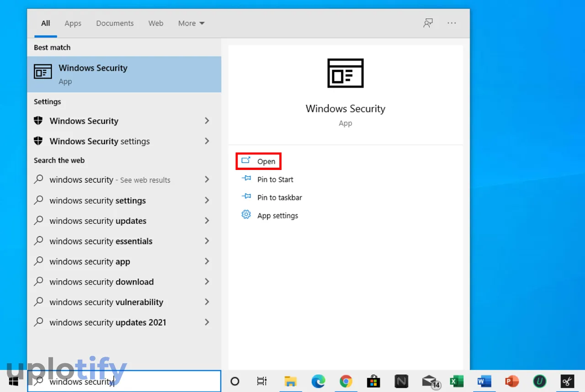Switch to the Documents tab
The image size is (585, 392).
(115, 23)
